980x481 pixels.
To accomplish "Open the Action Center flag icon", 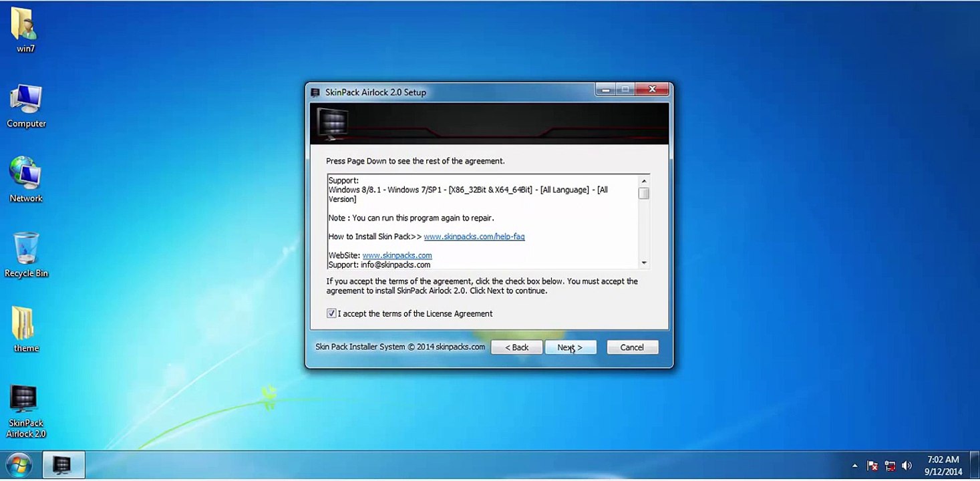I will coord(872,466).
